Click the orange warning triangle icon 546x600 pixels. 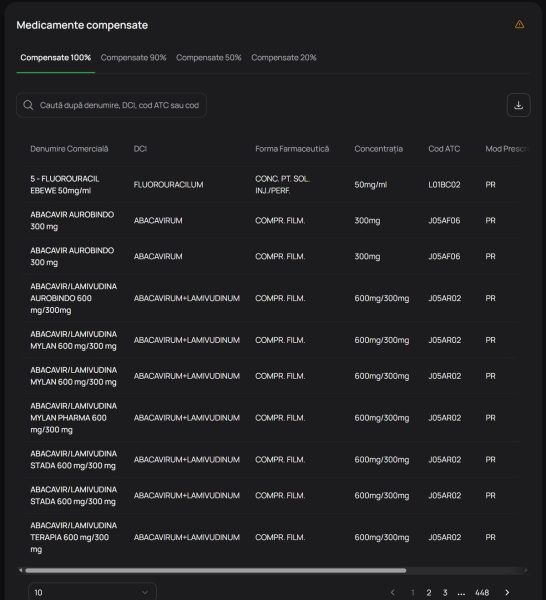(519, 24)
